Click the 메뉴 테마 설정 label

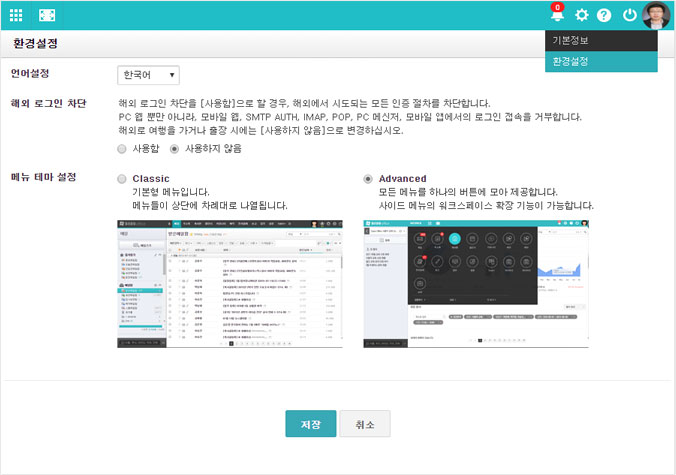(44, 177)
